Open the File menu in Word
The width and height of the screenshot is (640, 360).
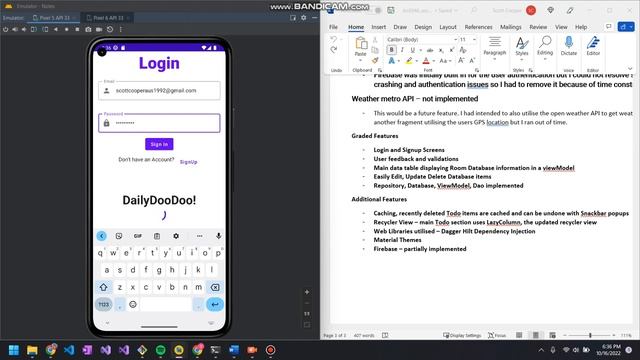[333, 27]
